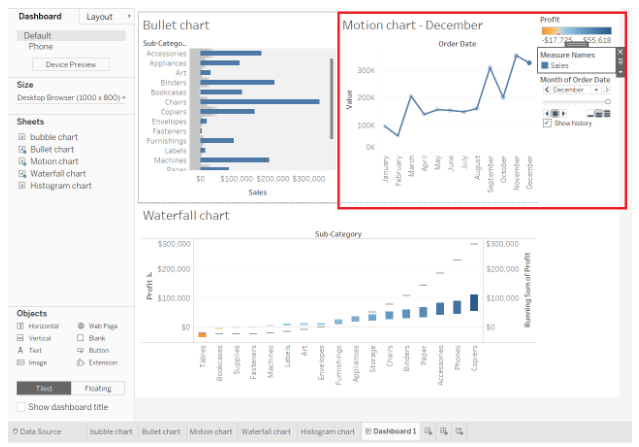The image size is (639, 447).
Task: Select the Horizontal layout object icon
Action: click(x=21, y=326)
